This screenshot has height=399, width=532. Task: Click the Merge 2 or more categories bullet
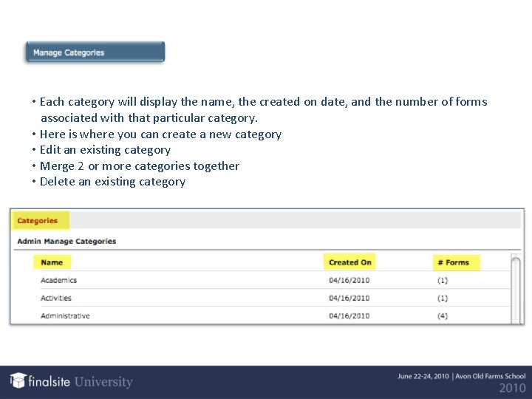pyautogui.click(x=140, y=166)
